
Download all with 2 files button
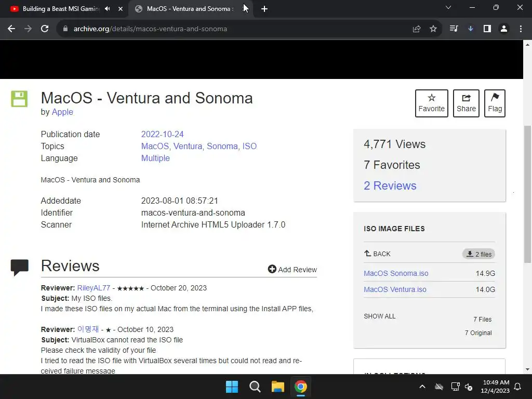pos(478,254)
